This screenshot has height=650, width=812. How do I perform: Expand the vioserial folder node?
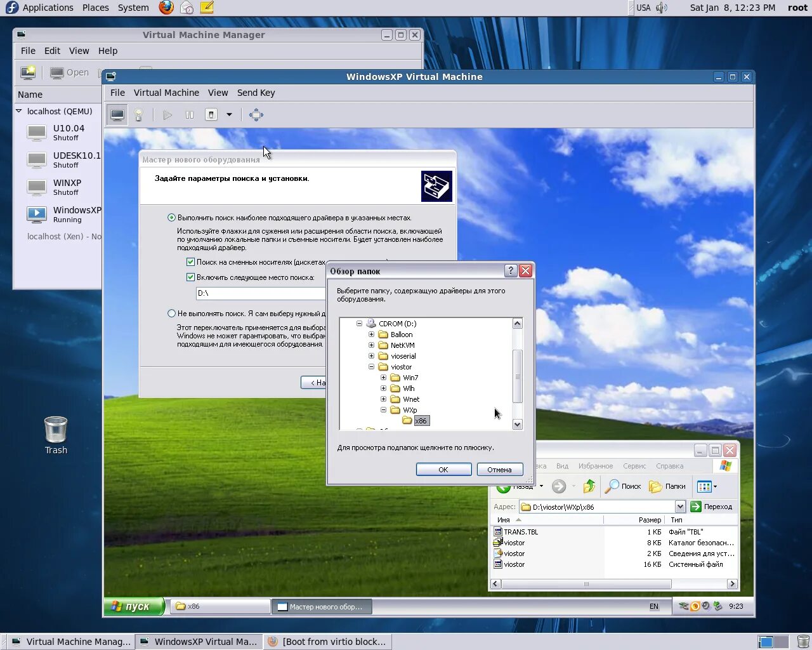point(371,356)
